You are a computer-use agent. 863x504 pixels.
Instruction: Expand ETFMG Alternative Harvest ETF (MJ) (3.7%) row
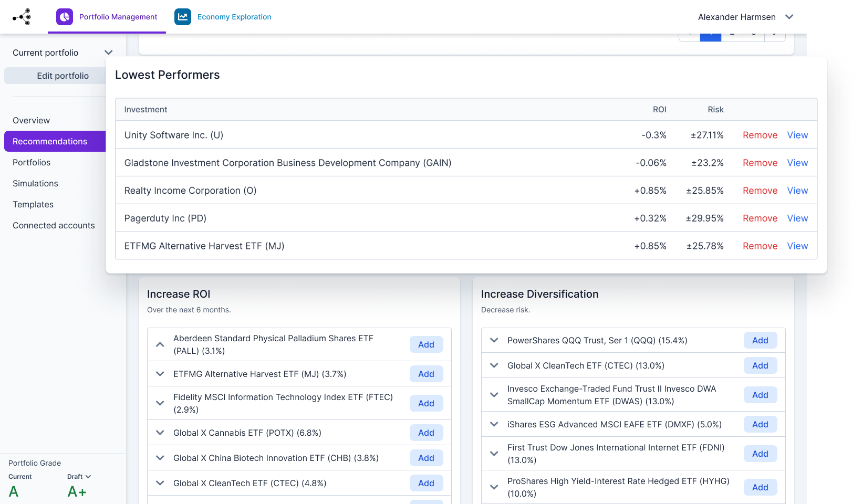160,374
